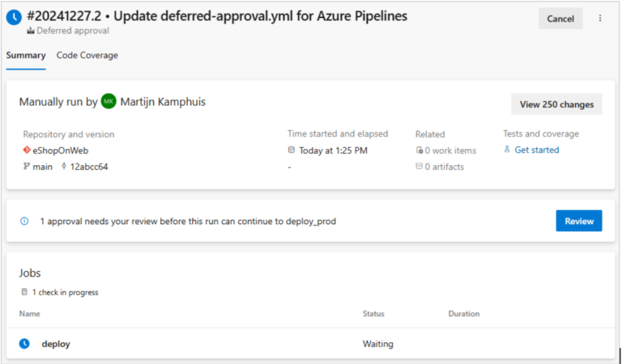The image size is (622, 364).
Task: Click the Deferred approval pipeline icon
Action: [x=31, y=31]
